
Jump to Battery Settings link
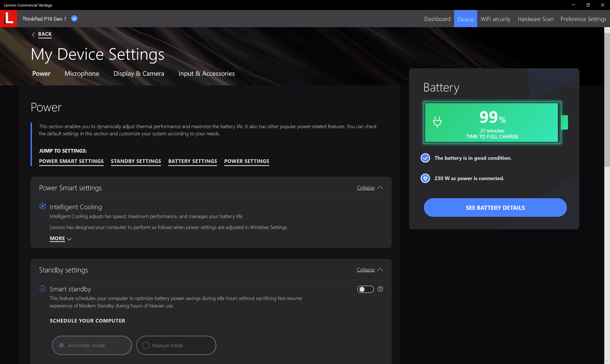coord(193,161)
